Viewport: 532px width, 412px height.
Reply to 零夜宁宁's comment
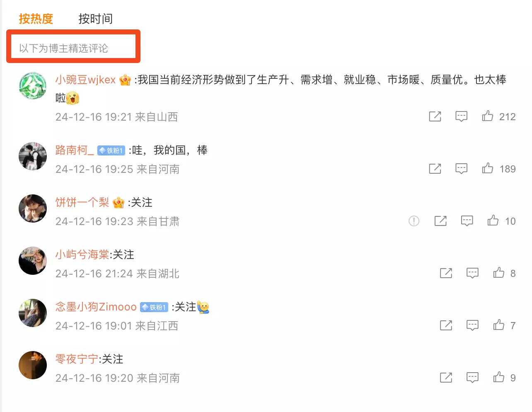[x=473, y=378]
